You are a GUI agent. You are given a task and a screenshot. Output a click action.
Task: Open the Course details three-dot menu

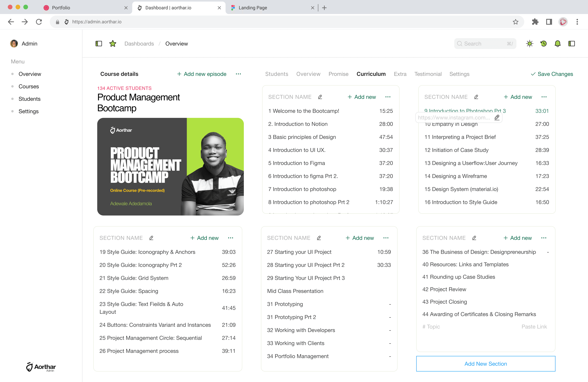click(238, 74)
